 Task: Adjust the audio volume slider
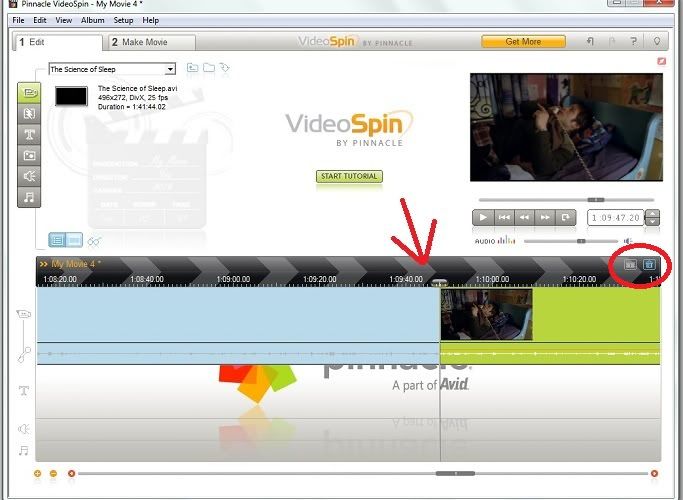[x=580, y=241]
